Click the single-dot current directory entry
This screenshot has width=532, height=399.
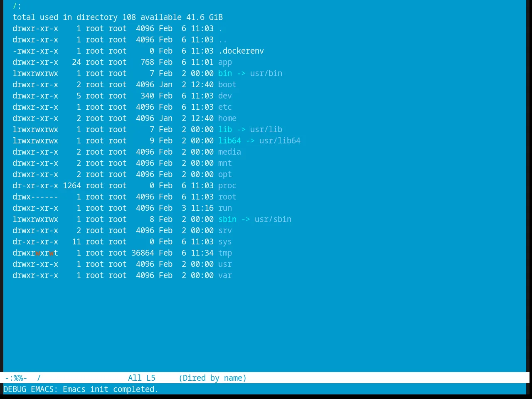(x=220, y=28)
